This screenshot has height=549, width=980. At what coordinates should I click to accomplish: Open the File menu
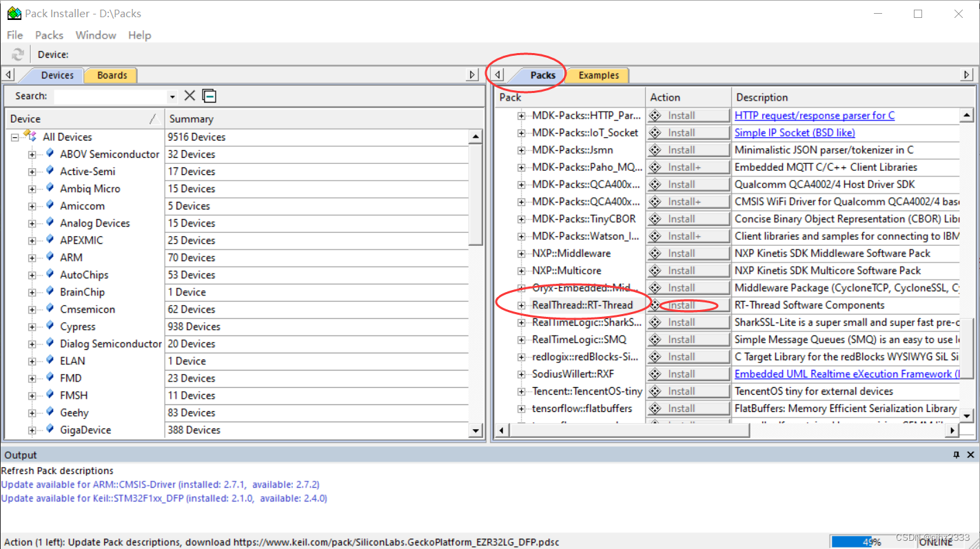coord(14,35)
